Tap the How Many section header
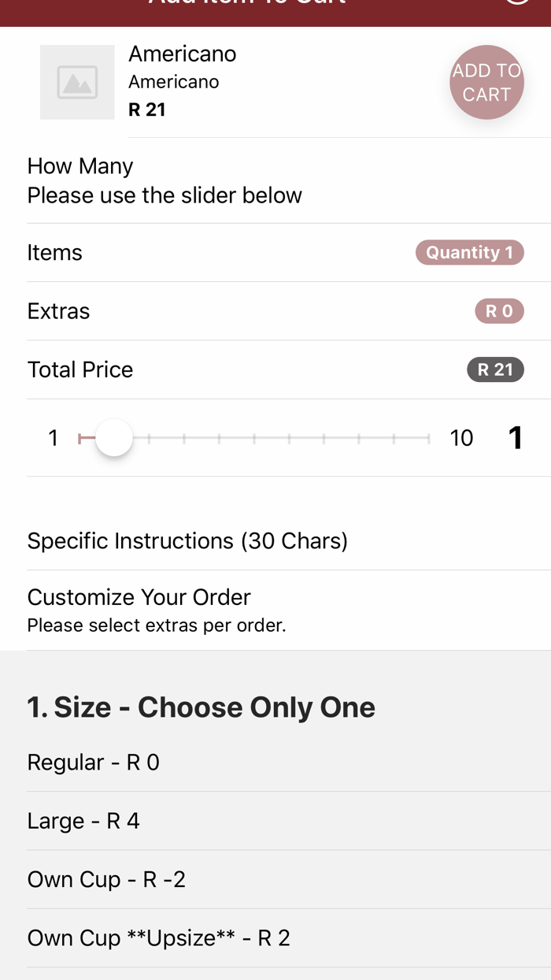The image size is (551, 980). 80,166
